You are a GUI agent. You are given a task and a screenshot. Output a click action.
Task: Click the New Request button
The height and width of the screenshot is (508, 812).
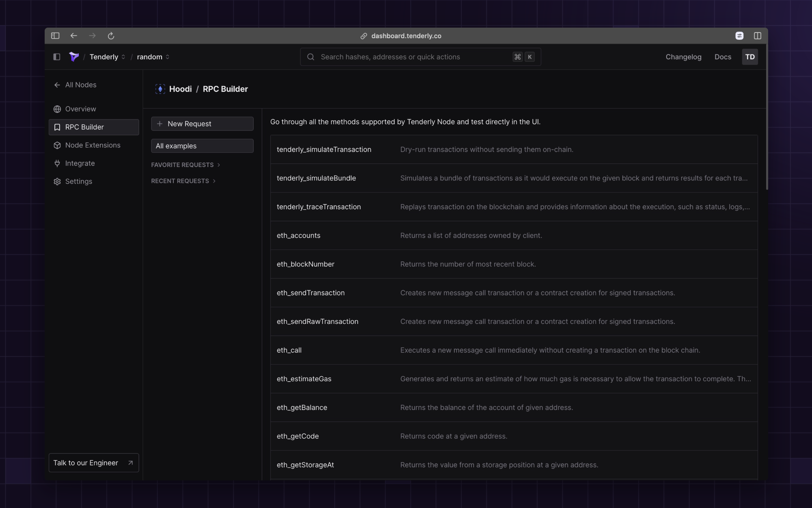click(202, 124)
